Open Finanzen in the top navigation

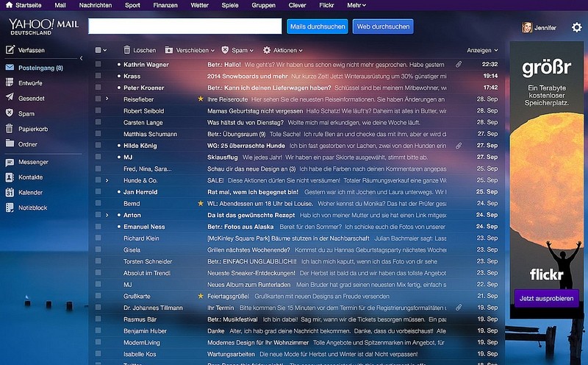(x=165, y=5)
